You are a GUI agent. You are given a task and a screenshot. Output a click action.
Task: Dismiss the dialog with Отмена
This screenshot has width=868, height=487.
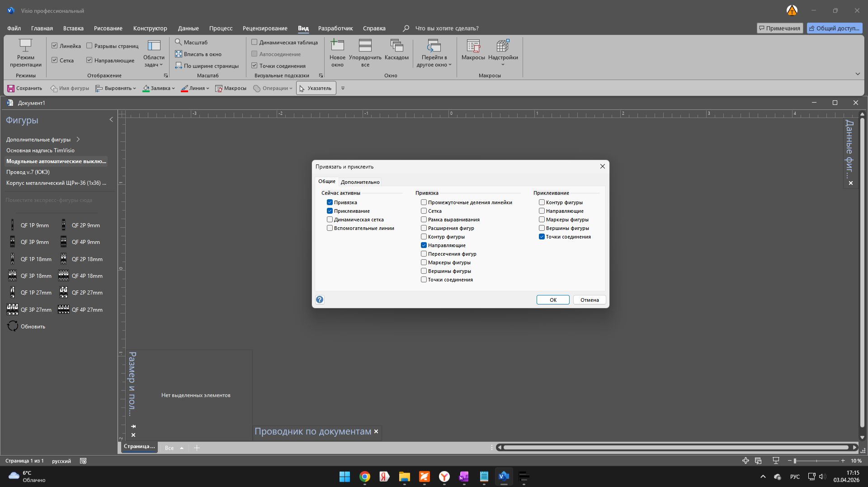click(589, 300)
